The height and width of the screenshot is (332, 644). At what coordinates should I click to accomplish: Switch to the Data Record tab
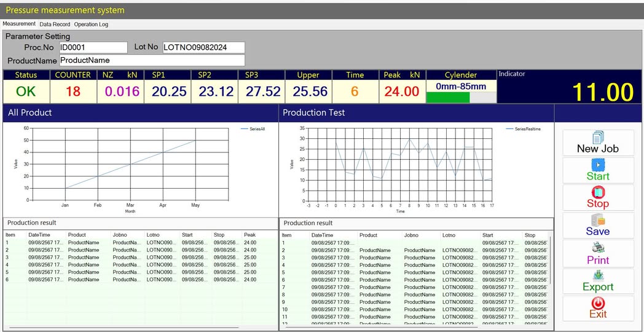point(55,24)
